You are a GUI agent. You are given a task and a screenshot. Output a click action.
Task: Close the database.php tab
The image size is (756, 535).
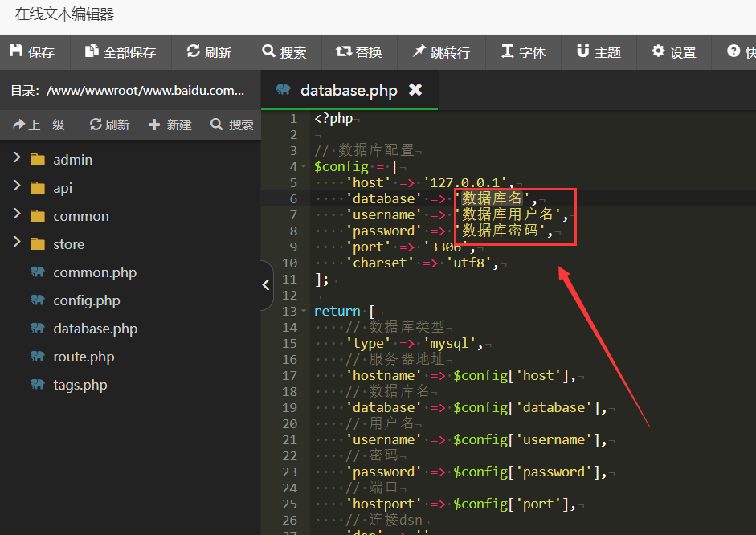tap(415, 90)
